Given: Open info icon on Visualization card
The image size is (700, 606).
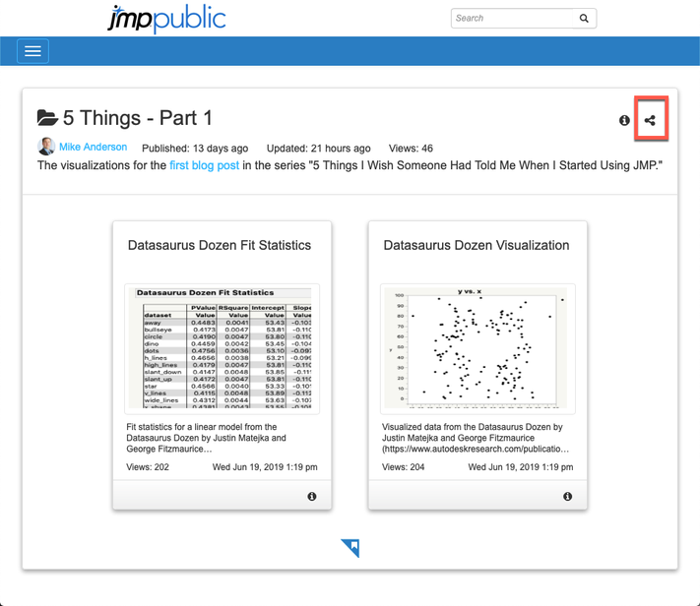Looking at the screenshot, I should (567, 496).
